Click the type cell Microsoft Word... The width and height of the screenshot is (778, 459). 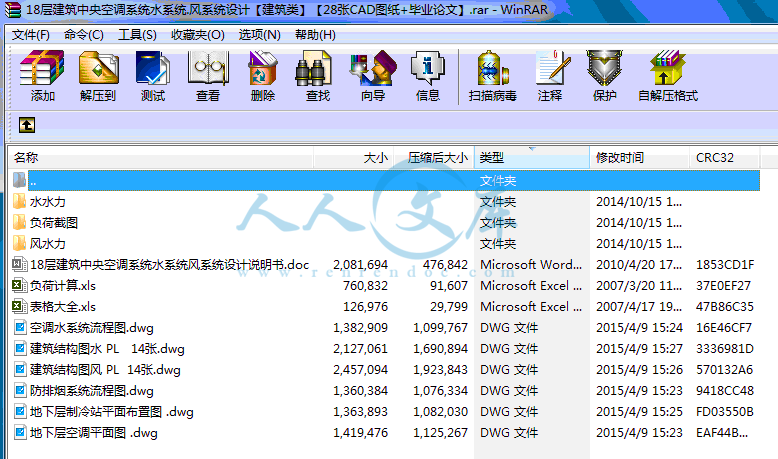[531, 264]
